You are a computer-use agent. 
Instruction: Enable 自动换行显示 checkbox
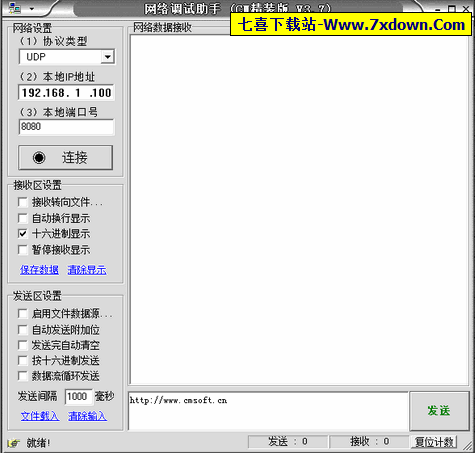tap(23, 218)
